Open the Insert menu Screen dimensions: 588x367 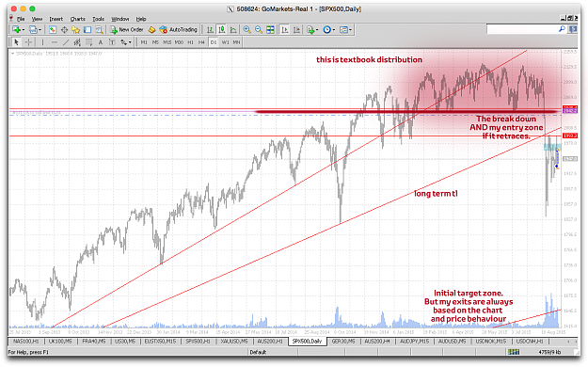tap(56, 19)
